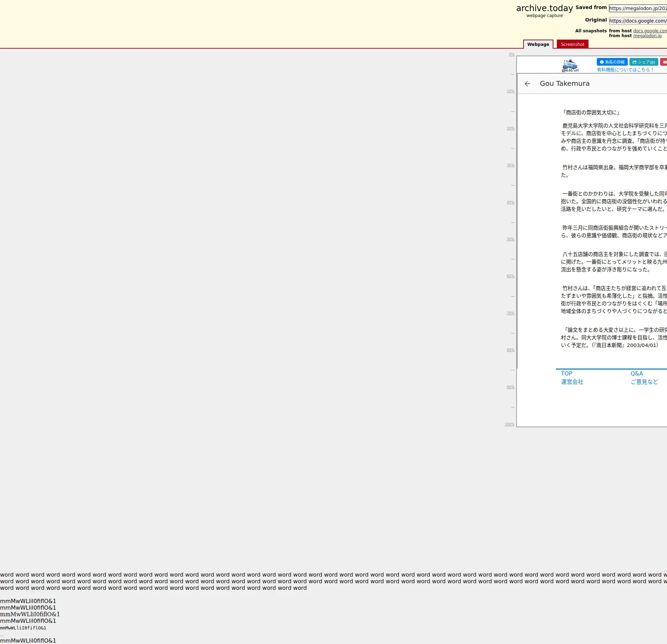The width and height of the screenshot is (667, 644).
Task: Open megalodon.jp host snapshots link
Action: point(647,36)
